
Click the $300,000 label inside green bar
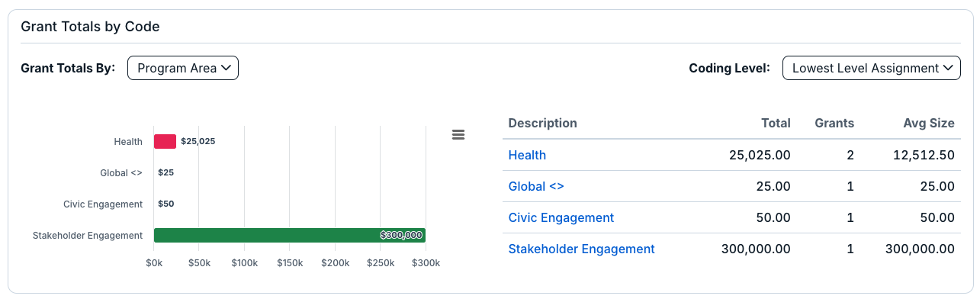pyautogui.click(x=401, y=235)
